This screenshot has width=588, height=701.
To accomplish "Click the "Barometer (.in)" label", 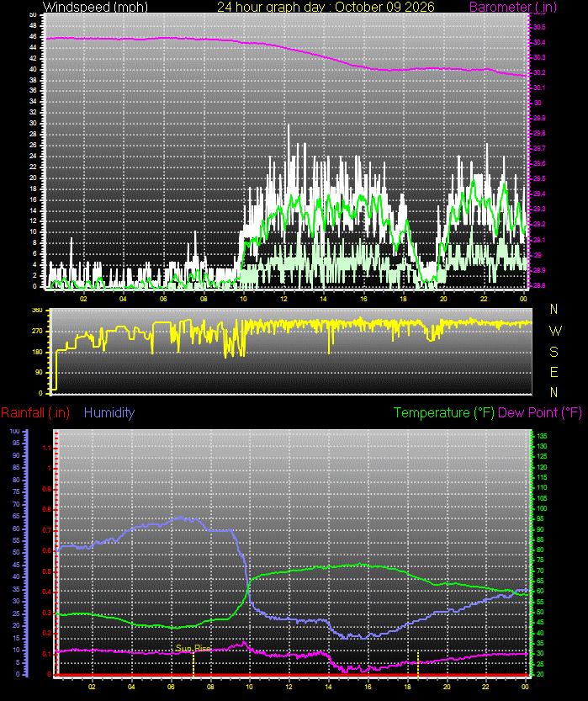I will [x=513, y=7].
